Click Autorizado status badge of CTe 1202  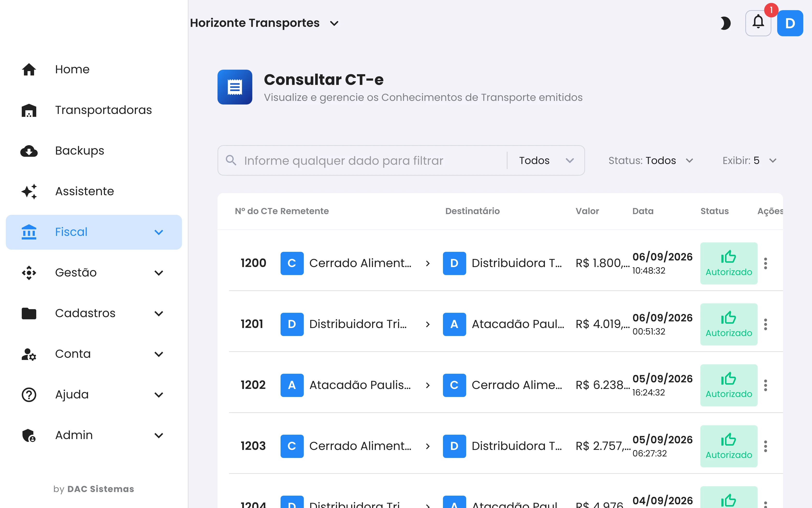(729, 385)
